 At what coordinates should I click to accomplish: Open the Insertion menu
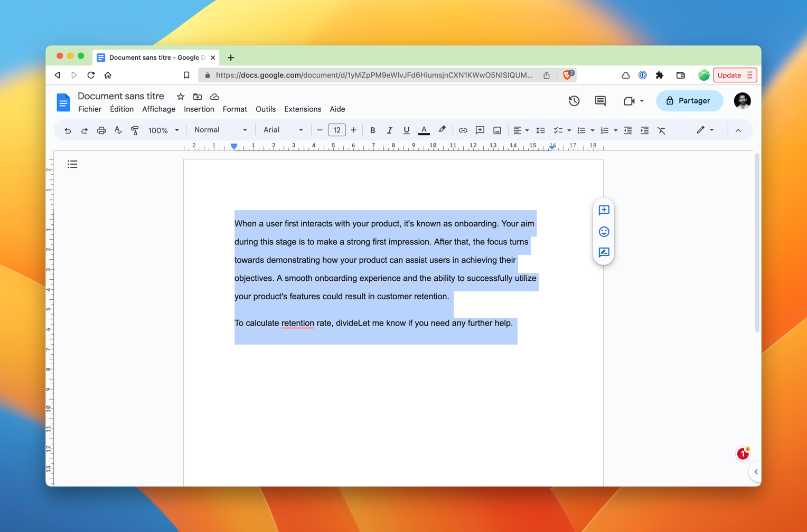coord(199,109)
